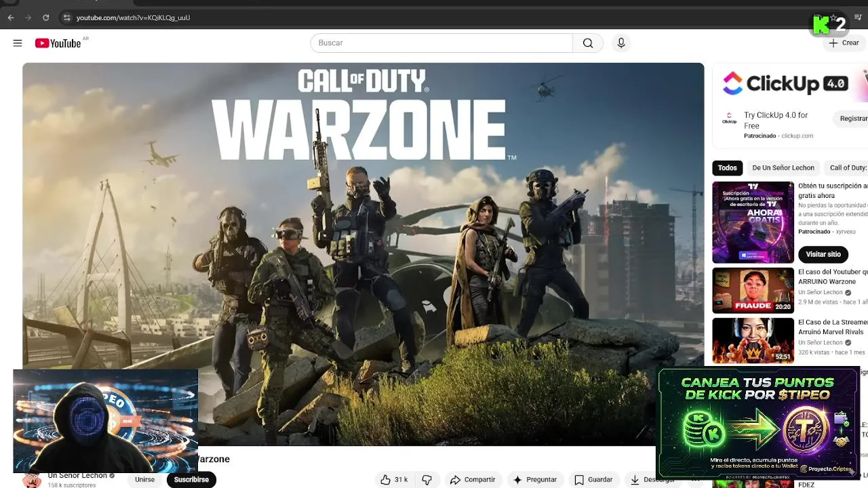The image size is (868, 488).
Task: Dislike the video with the thumbs-down
Action: point(427,479)
